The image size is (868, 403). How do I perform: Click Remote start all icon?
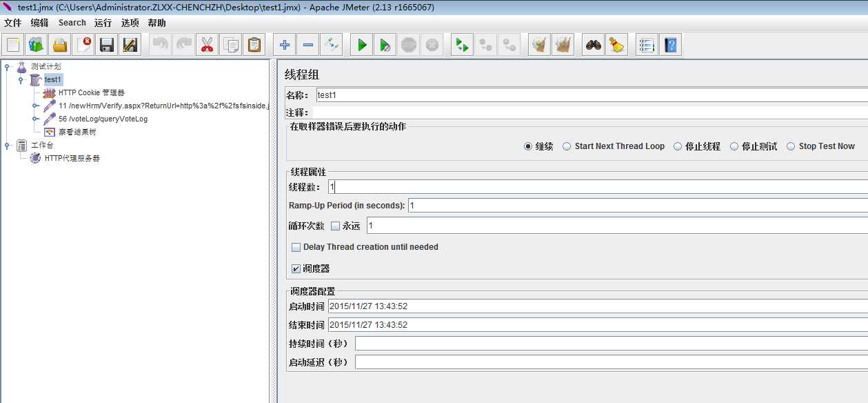[x=463, y=46]
